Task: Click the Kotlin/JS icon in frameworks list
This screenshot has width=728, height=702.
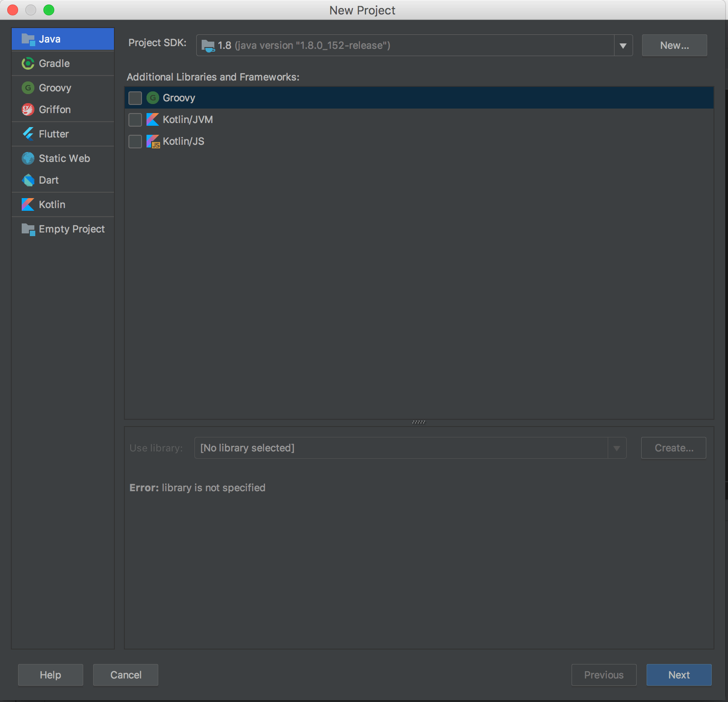Action: coord(153,142)
